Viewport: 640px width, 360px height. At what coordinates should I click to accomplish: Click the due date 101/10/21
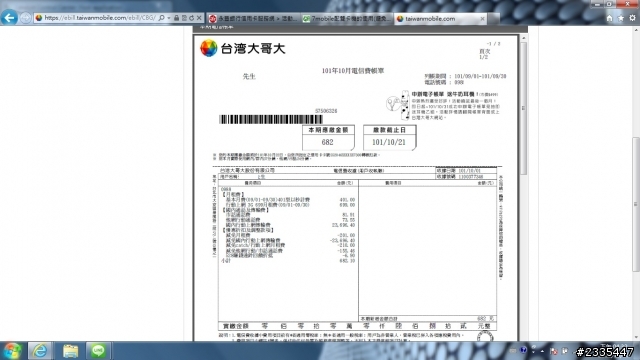pos(389,142)
